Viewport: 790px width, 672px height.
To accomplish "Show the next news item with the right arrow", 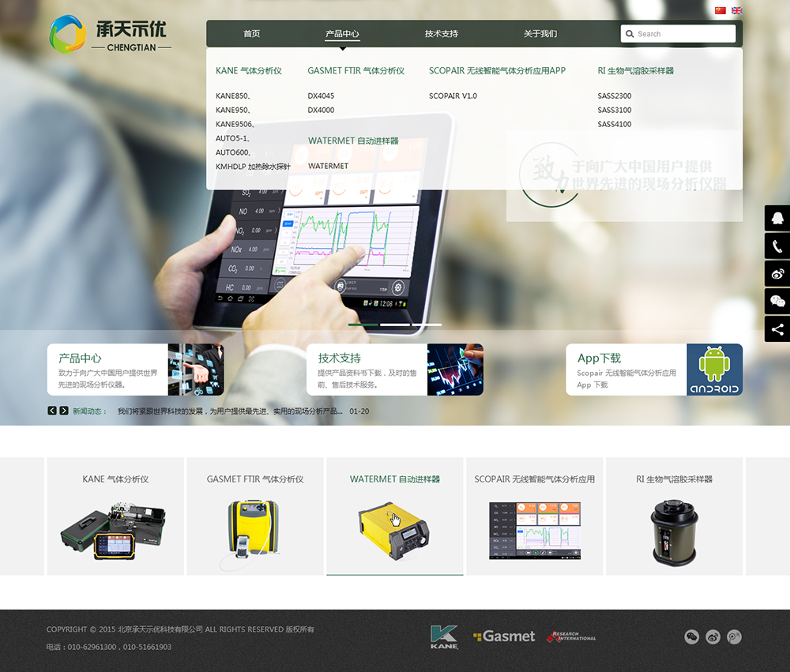I will [64, 411].
